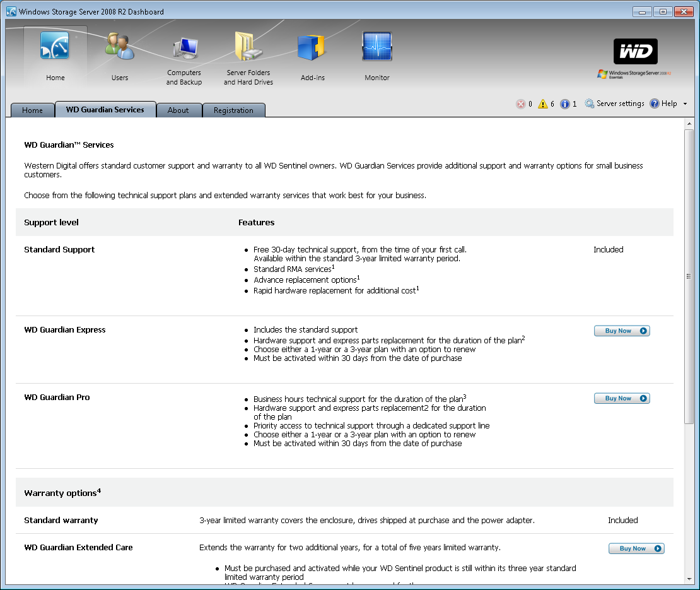Click the vertical scrollbar thumb

coord(689,276)
